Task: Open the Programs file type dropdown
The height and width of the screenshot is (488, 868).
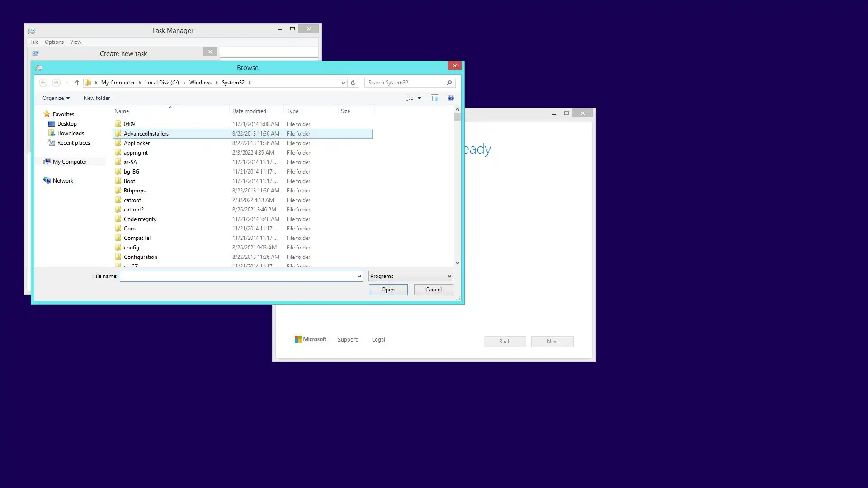Action: [x=410, y=276]
